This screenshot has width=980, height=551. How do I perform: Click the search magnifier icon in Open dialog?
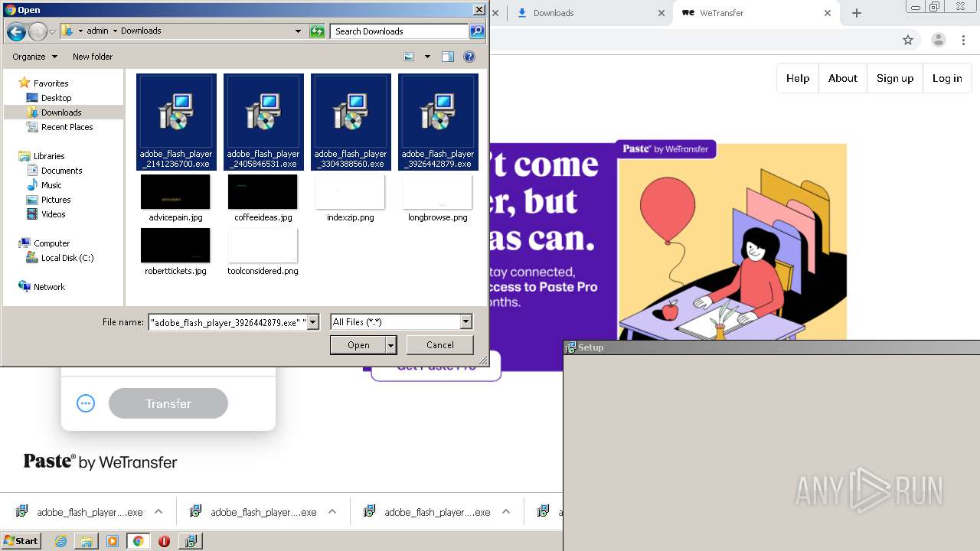tap(477, 31)
